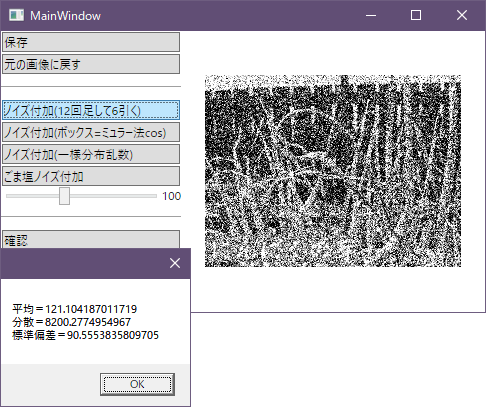Minimize the MainWindow window
486x407 pixels.
click(371, 15)
